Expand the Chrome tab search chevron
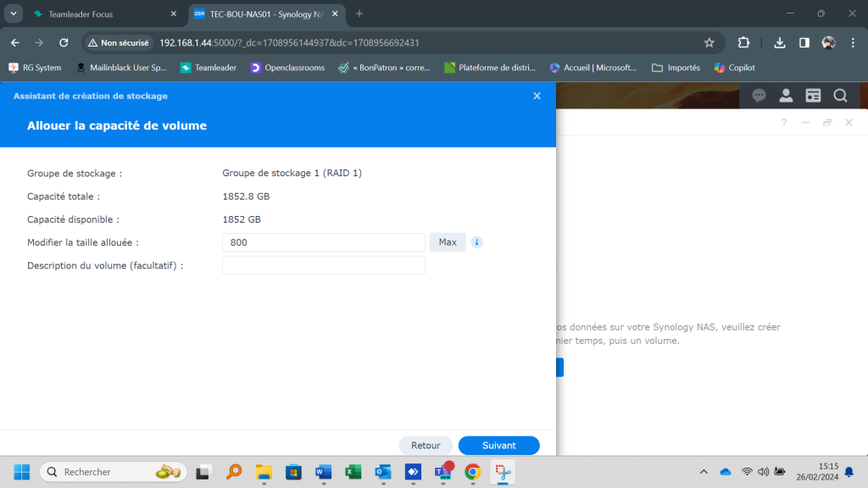 (x=14, y=14)
